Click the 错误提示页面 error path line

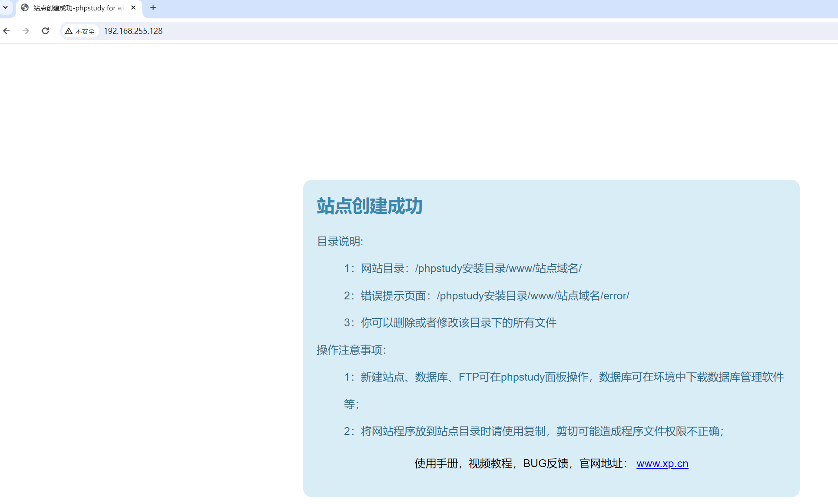[486, 296]
